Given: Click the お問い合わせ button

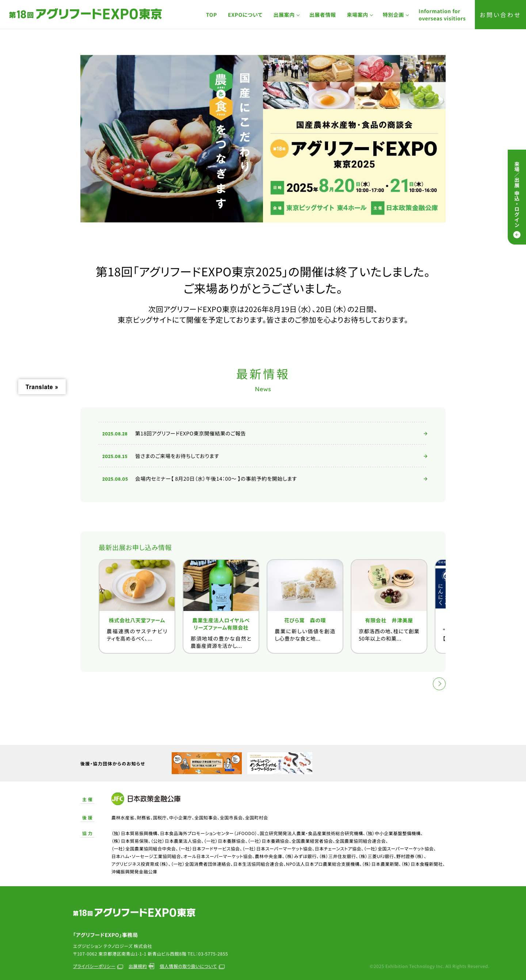Looking at the screenshot, I should (500, 15).
